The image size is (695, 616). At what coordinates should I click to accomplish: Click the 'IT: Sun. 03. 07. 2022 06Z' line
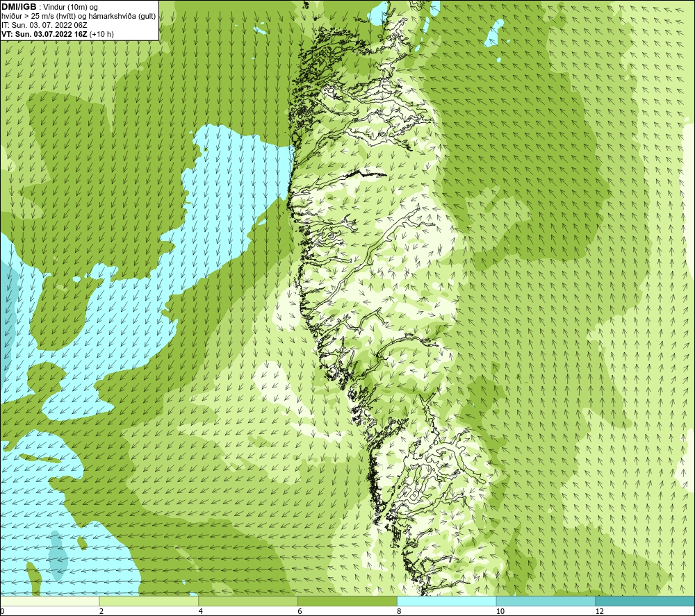pyautogui.click(x=44, y=25)
